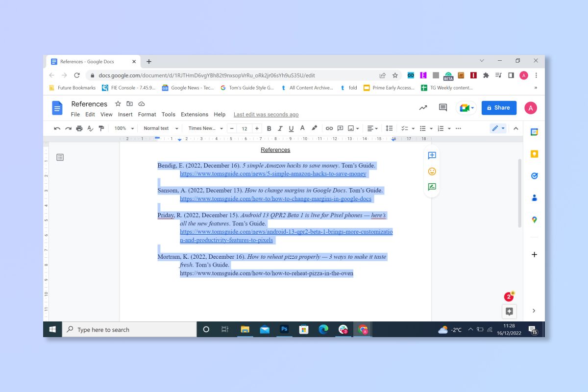Image resolution: width=588 pixels, height=392 pixels.
Task: Toggle Bold formatting
Action: coord(269,128)
